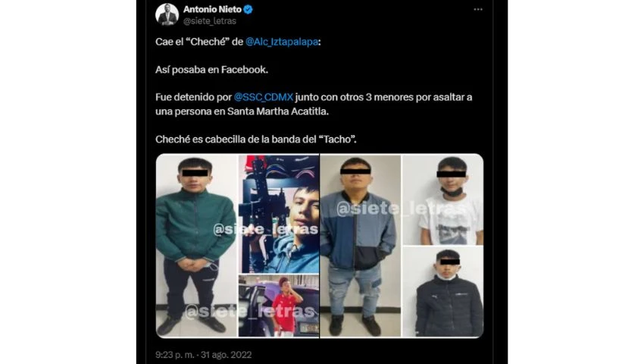
Task: Click the text 'Cae el "Cheché" de'
Action: (x=199, y=42)
